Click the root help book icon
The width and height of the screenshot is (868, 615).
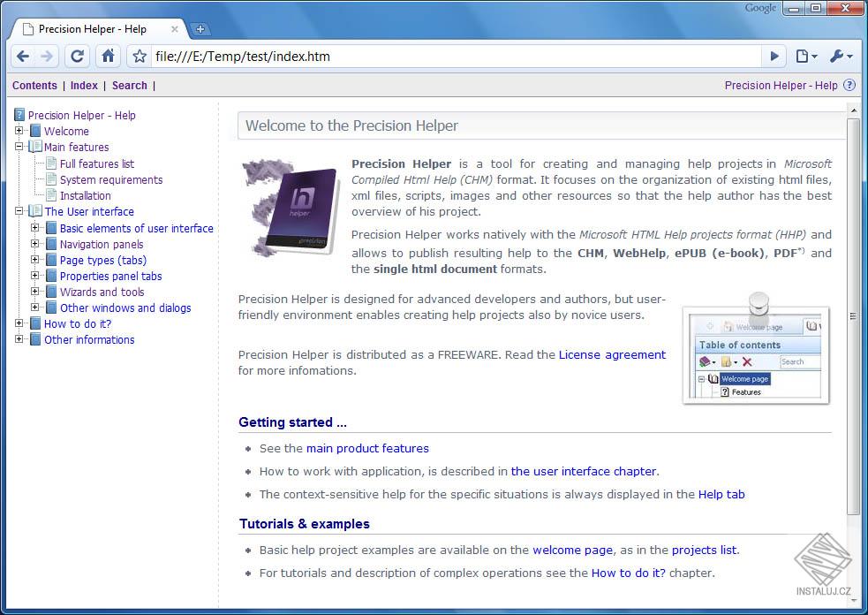point(19,115)
